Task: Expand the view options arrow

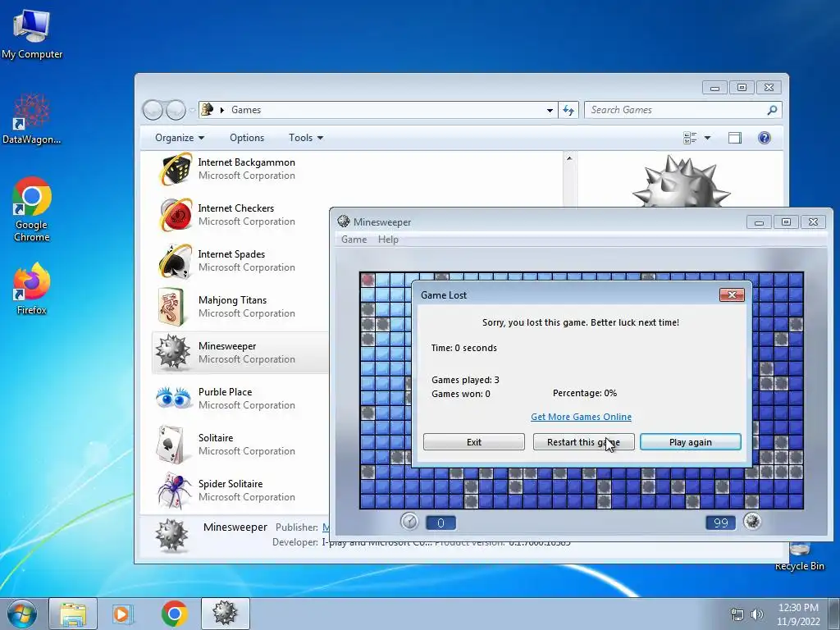Action: (707, 138)
